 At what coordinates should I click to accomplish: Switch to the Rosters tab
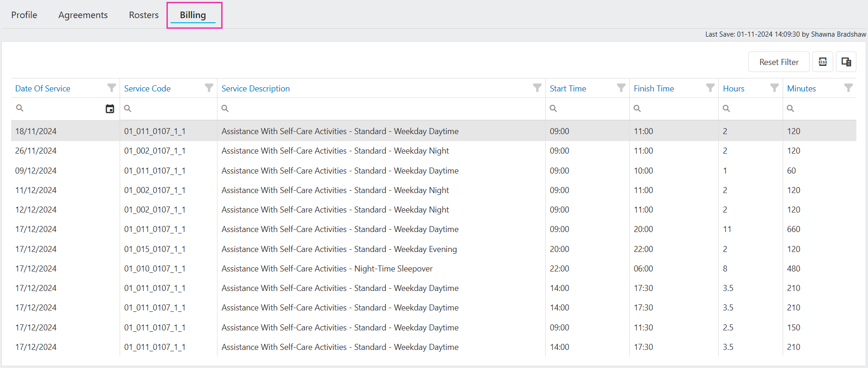(144, 15)
